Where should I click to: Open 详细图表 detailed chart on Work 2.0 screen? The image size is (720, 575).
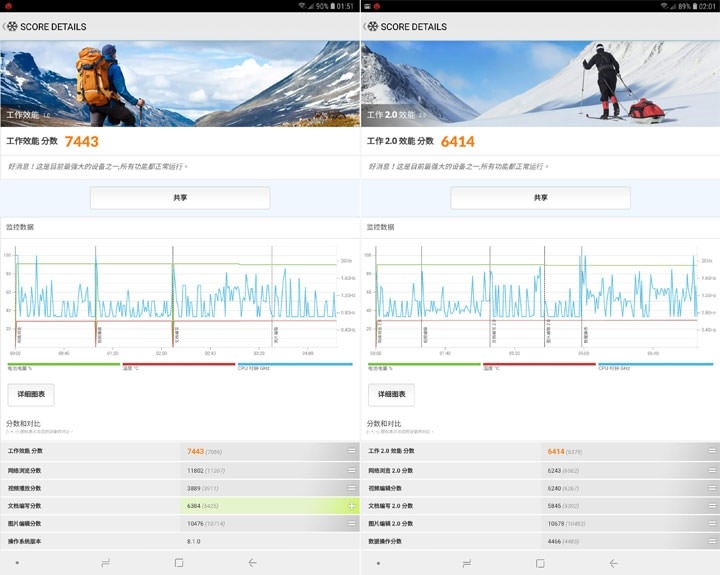[x=391, y=395]
